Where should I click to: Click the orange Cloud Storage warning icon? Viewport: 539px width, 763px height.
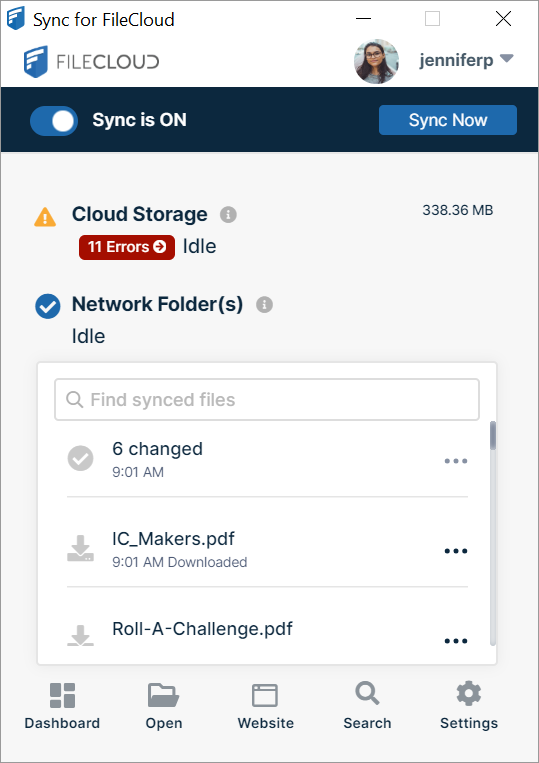(x=45, y=217)
